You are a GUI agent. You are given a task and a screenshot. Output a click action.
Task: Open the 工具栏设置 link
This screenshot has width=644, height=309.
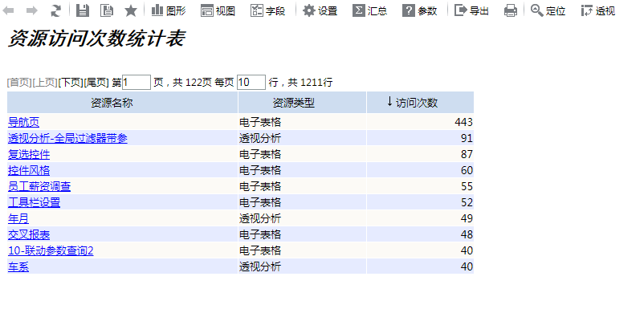[x=34, y=202]
